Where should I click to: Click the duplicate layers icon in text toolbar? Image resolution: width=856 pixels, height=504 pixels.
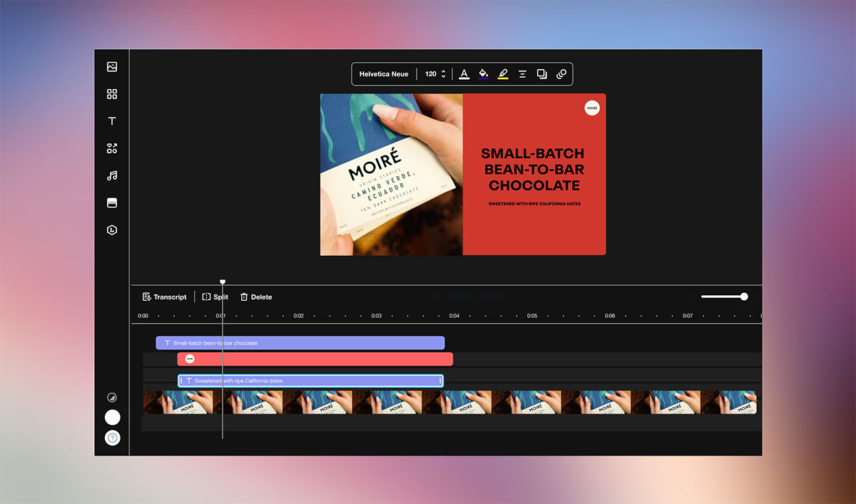click(x=541, y=73)
